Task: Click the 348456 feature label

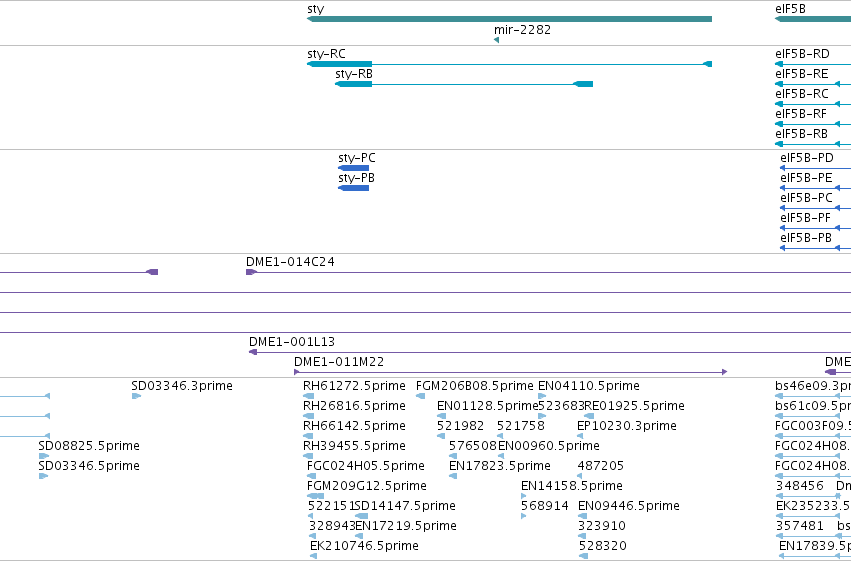Action: click(x=799, y=486)
